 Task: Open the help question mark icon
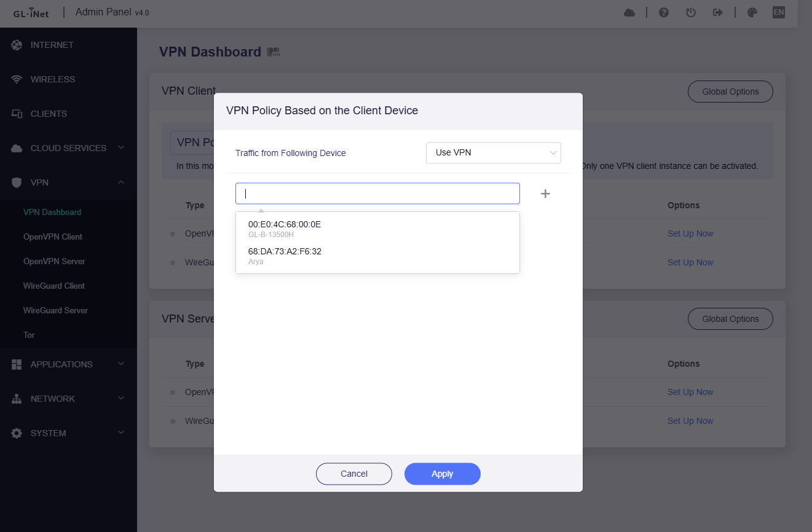click(664, 12)
